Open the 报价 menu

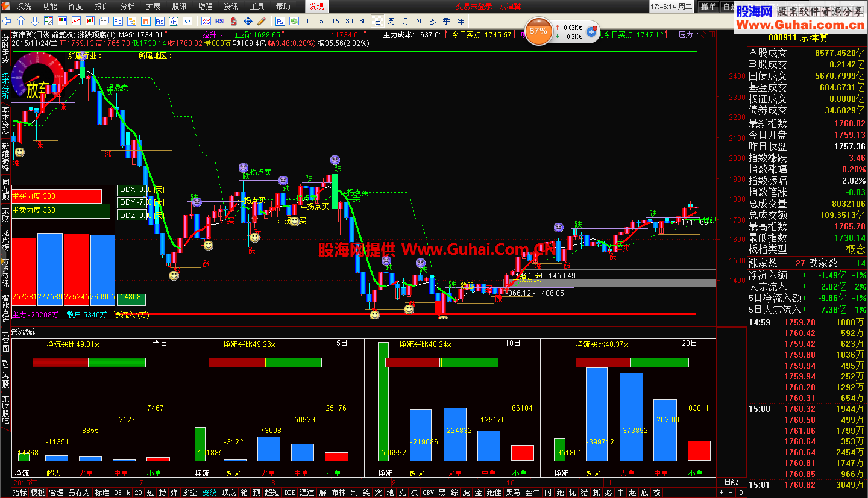tap(102, 7)
